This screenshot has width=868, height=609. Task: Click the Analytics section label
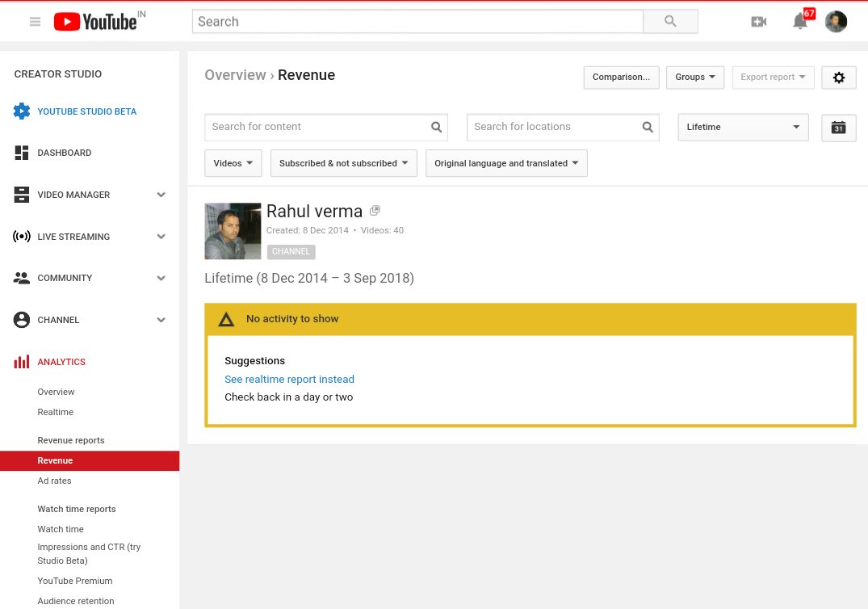(x=61, y=362)
